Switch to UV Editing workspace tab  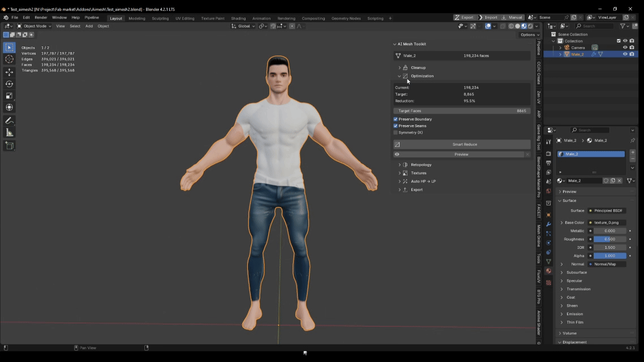(x=185, y=18)
